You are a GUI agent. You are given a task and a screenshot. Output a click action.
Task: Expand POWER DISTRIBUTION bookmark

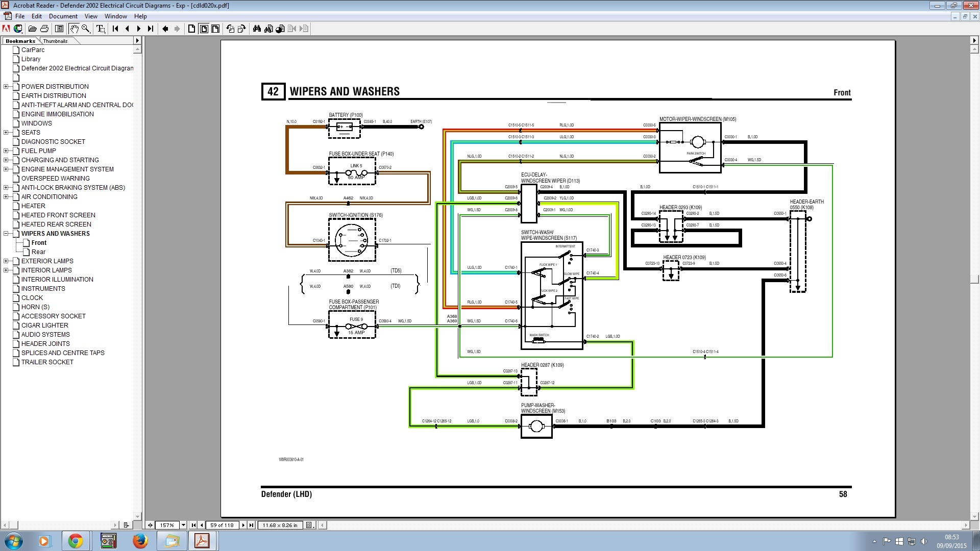tap(6, 87)
